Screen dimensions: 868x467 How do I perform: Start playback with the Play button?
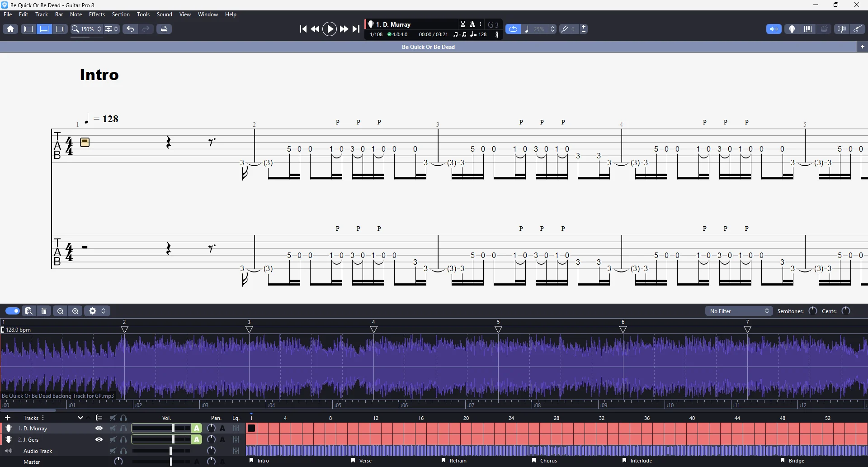pyautogui.click(x=330, y=29)
